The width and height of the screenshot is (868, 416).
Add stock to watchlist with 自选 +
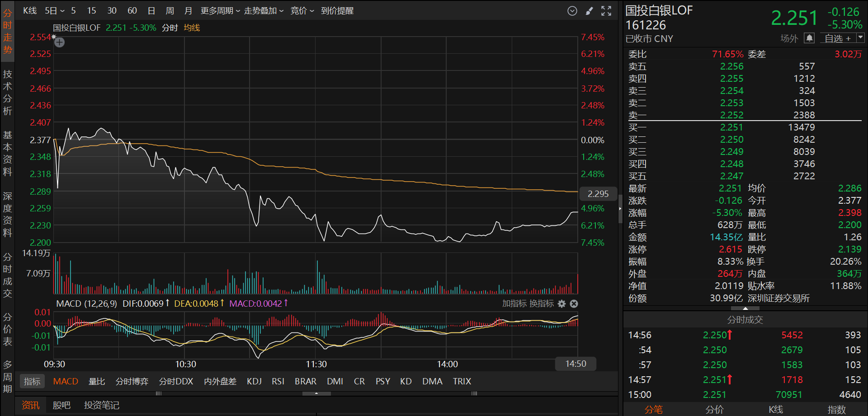[838, 38]
